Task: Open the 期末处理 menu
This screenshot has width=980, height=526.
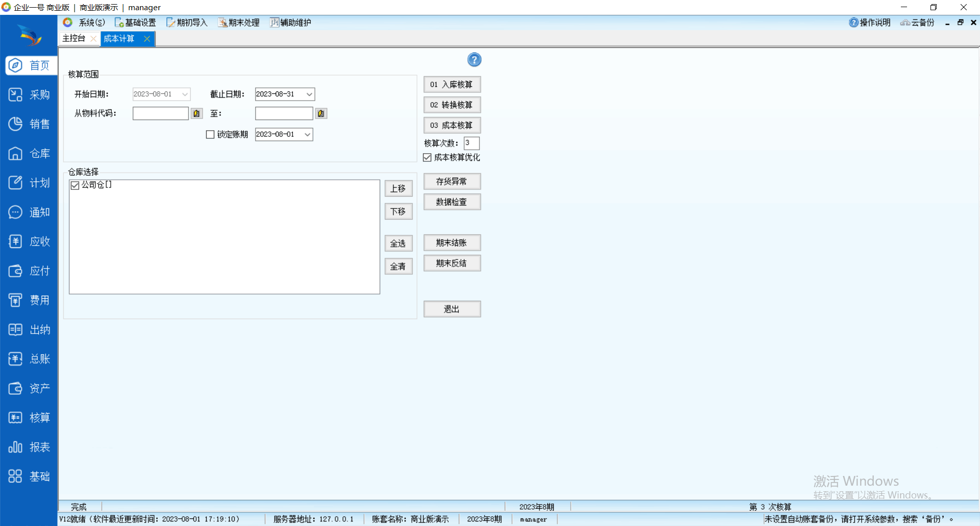Action: pos(239,22)
